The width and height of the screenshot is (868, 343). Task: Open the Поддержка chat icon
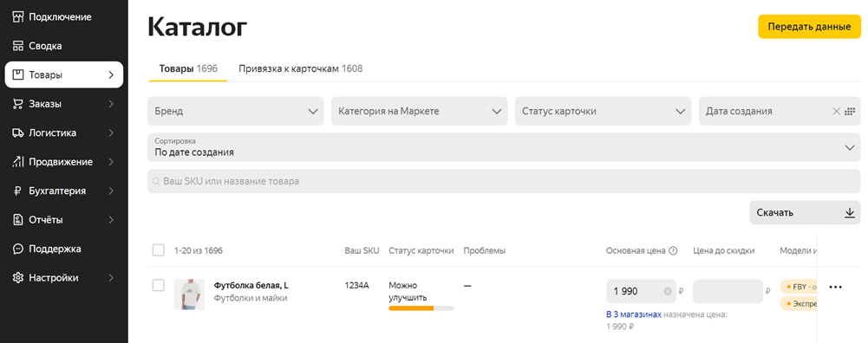(x=18, y=249)
